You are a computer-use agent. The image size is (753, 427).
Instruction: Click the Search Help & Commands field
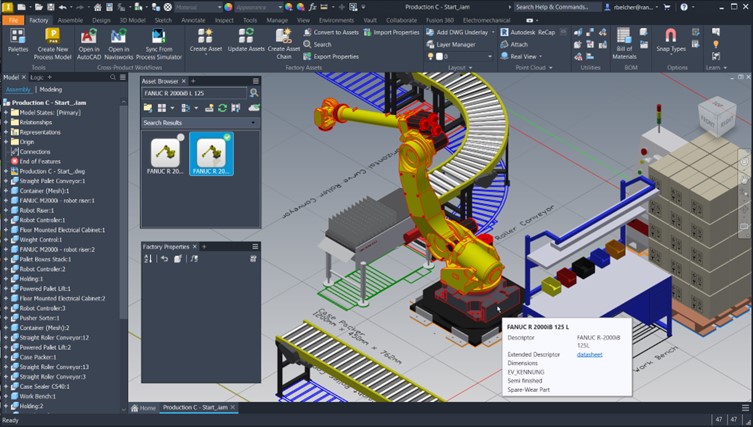click(x=557, y=7)
